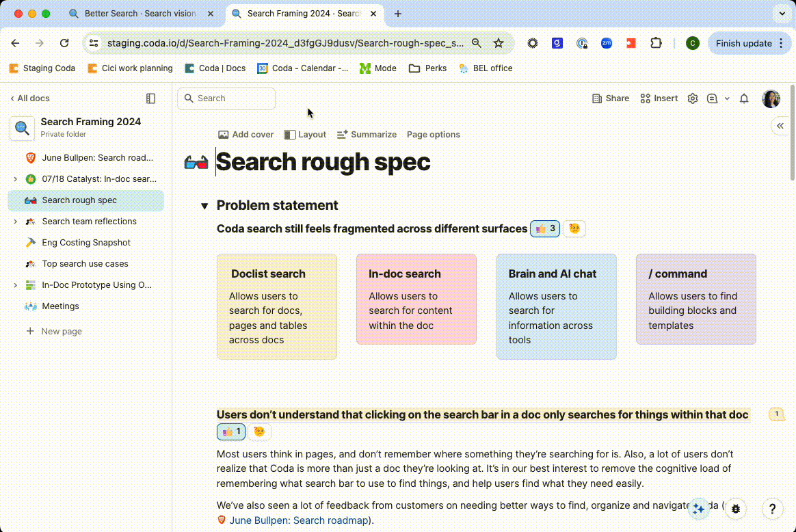This screenshot has width=796, height=532.
Task: Open BEL office bookmark
Action: (x=486, y=68)
